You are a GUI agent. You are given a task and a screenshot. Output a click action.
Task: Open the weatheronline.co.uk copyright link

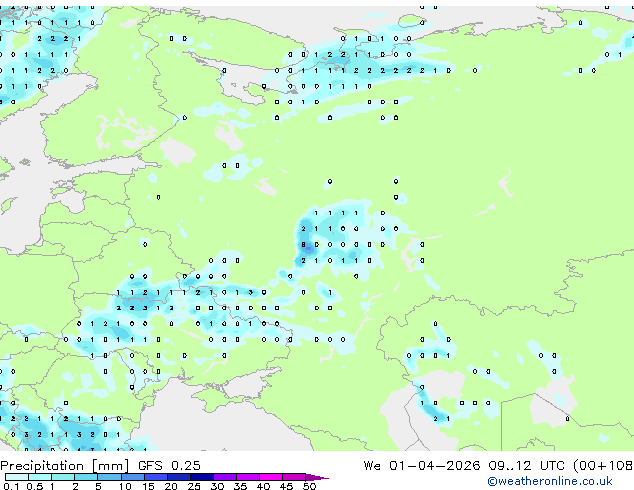coord(550,481)
